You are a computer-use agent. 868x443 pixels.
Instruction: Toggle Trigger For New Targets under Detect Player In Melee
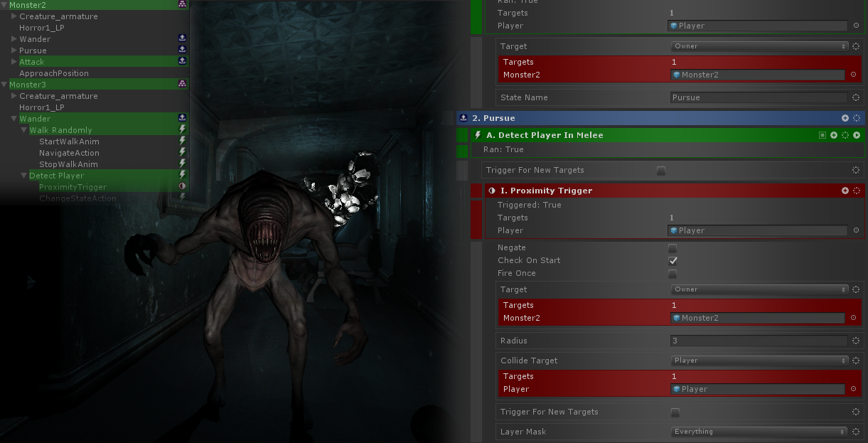coord(661,171)
